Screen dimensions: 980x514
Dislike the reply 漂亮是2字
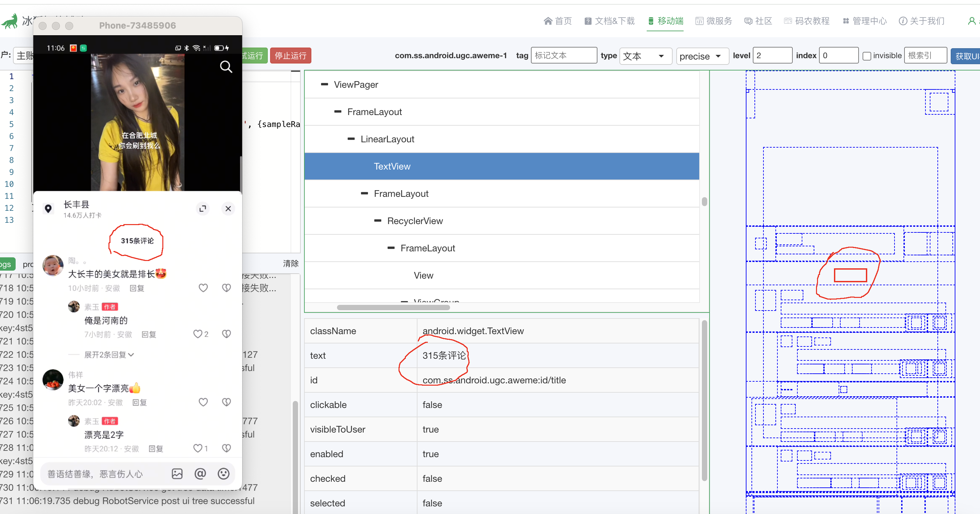coord(226,448)
